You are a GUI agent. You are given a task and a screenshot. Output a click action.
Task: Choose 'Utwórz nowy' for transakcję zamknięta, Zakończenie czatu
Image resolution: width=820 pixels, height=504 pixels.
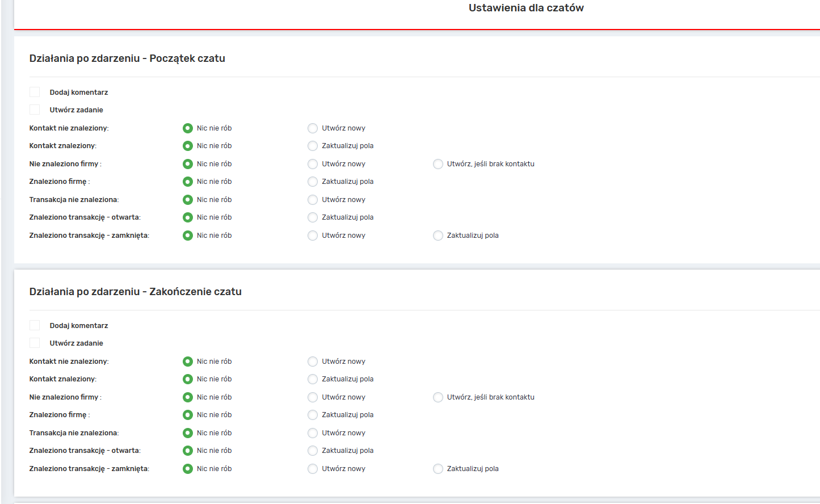tap(313, 469)
